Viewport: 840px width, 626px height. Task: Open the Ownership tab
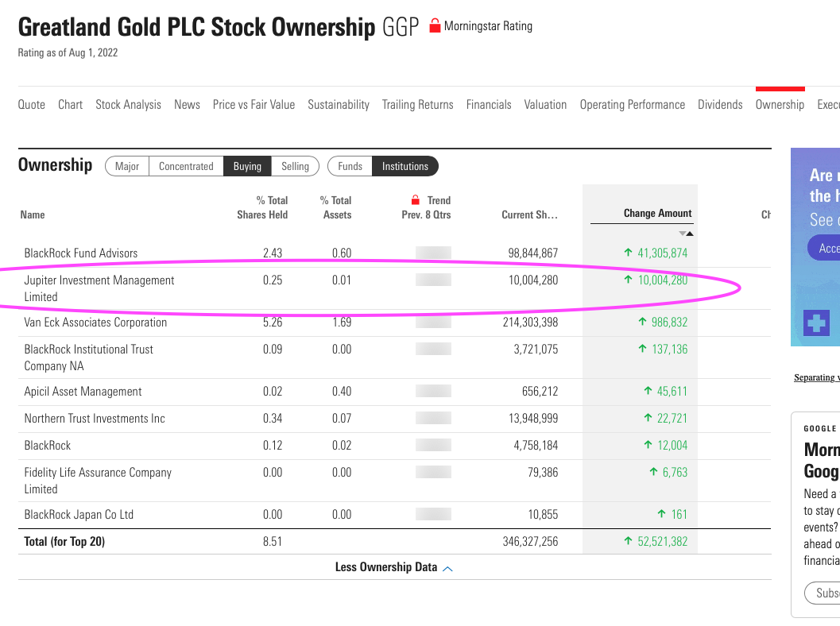780,104
